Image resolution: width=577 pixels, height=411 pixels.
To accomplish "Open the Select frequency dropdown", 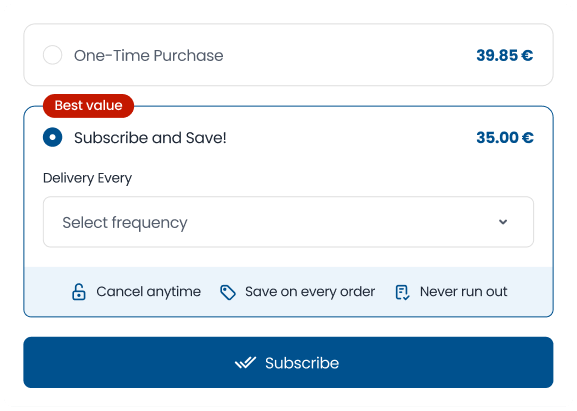I will (288, 222).
